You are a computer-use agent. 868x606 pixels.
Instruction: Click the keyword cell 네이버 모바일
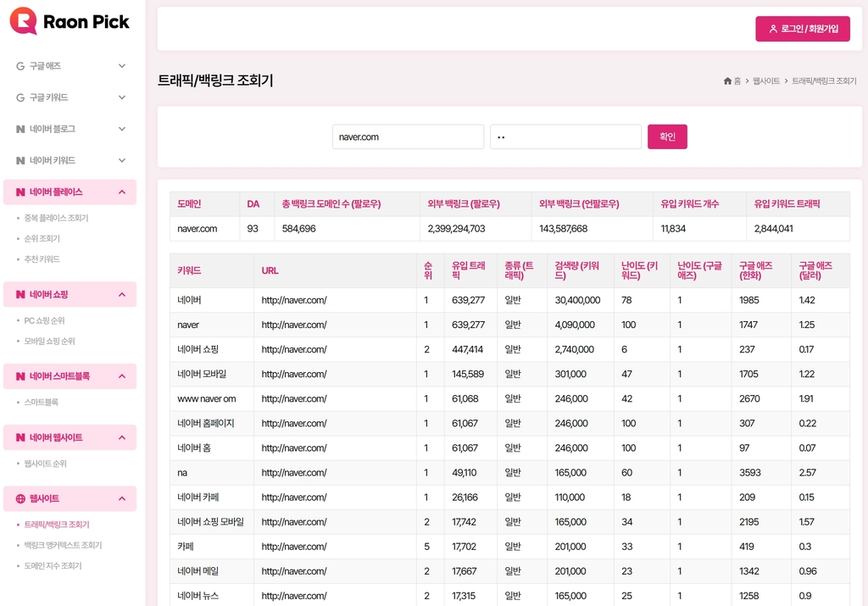click(x=202, y=374)
